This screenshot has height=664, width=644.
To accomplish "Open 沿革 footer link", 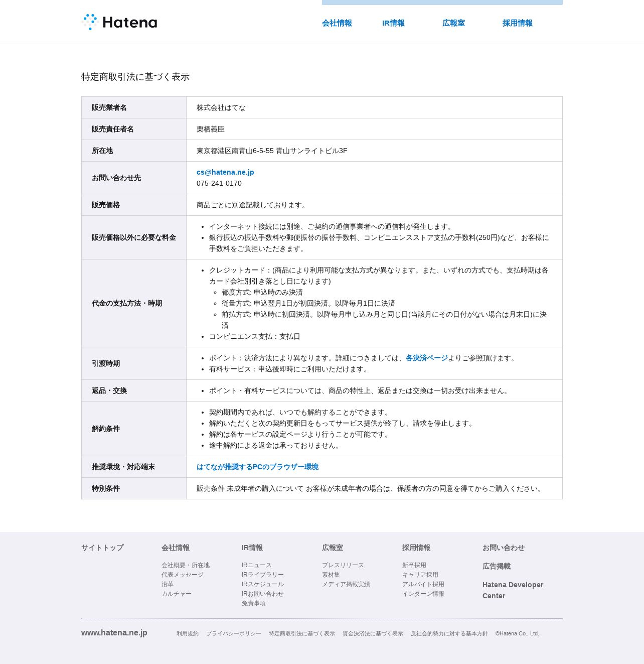I will [168, 584].
